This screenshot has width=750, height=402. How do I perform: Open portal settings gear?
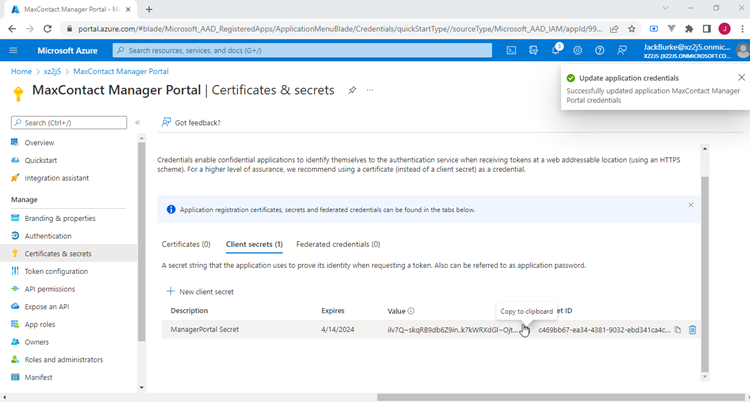coord(577,50)
